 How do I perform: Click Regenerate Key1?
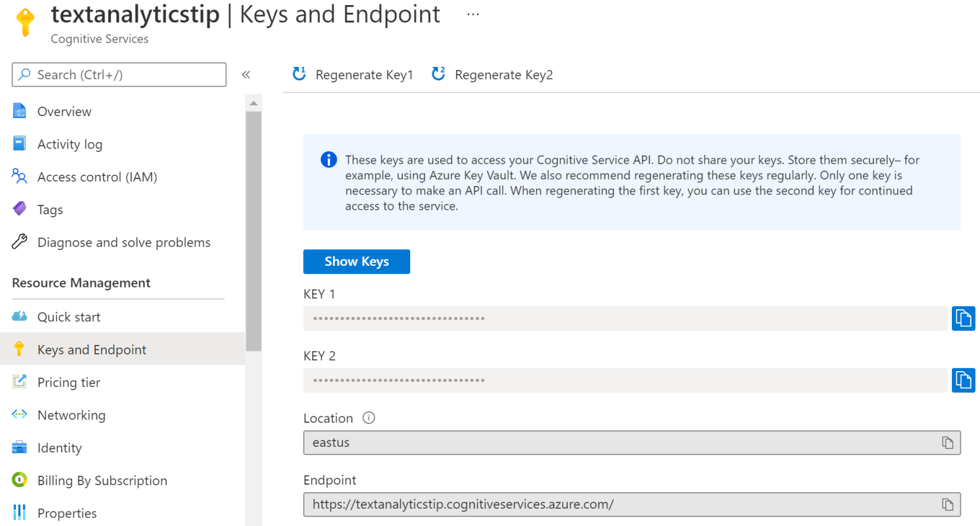point(352,75)
